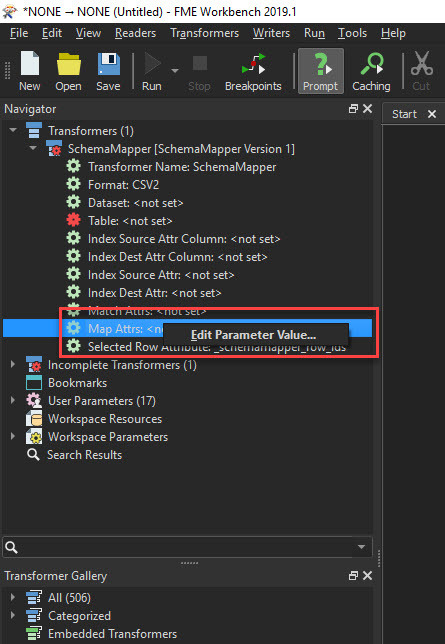
Task: Open the Tools menu
Action: [x=352, y=33]
